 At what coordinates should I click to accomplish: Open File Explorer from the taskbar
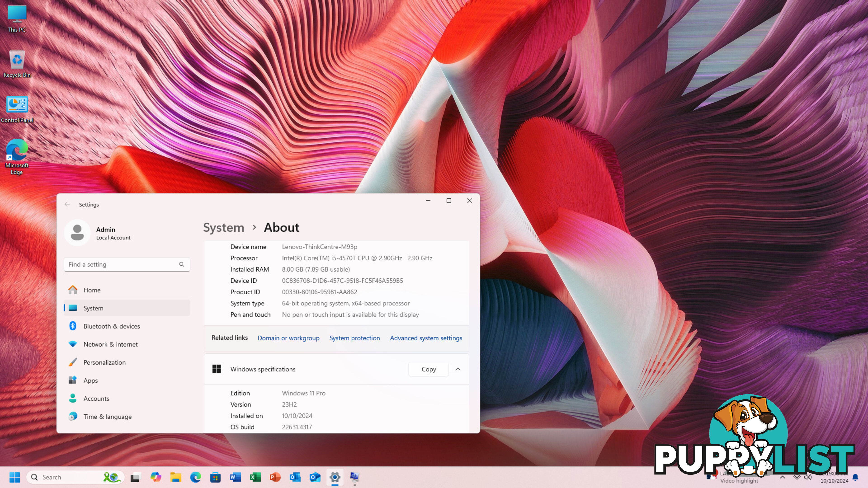pyautogui.click(x=176, y=477)
